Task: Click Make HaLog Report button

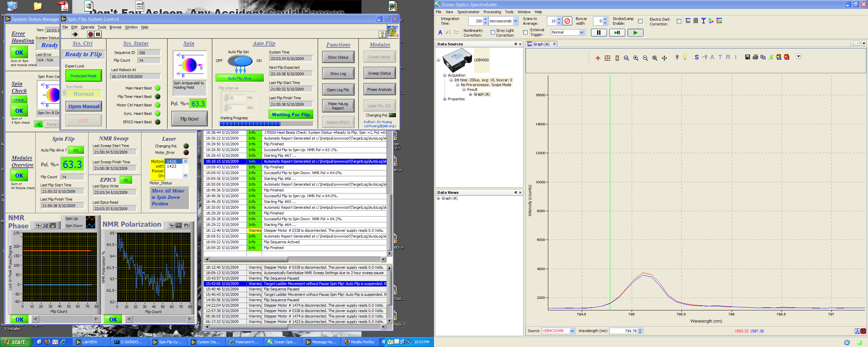Action: point(338,106)
